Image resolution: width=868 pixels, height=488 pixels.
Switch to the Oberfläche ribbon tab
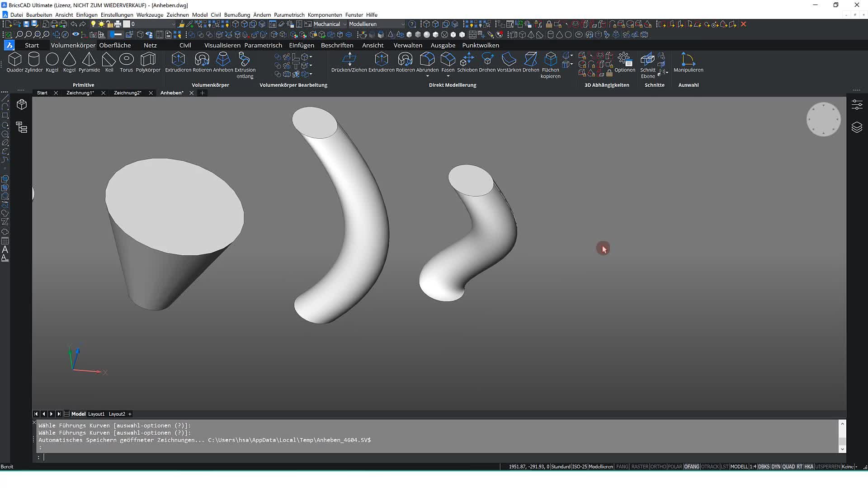point(115,45)
